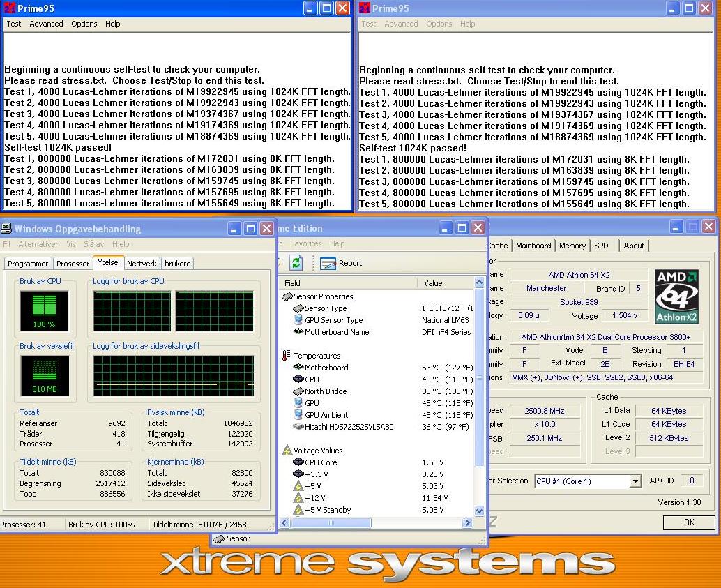Image resolution: width=721 pixels, height=588 pixels.
Task: Click sensor list vertical scrollbar down arrow
Action: (x=479, y=511)
